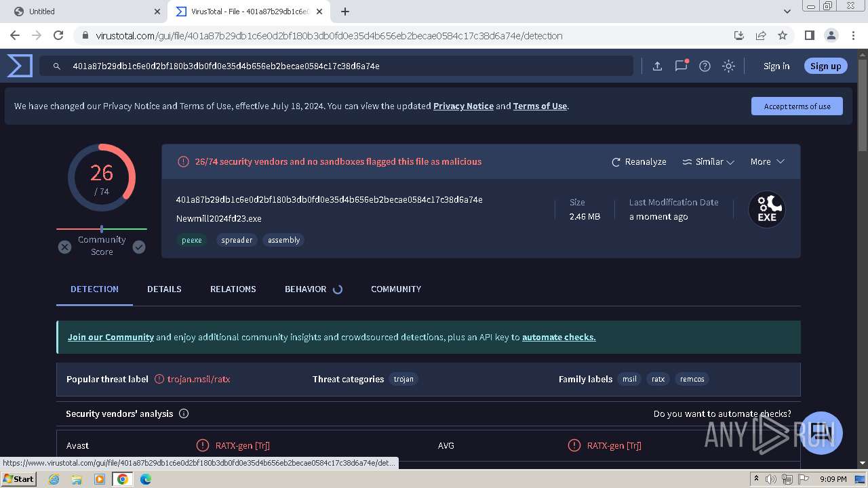Image resolution: width=868 pixels, height=488 pixels.
Task: Click Accept terms of use button
Action: coord(797,106)
